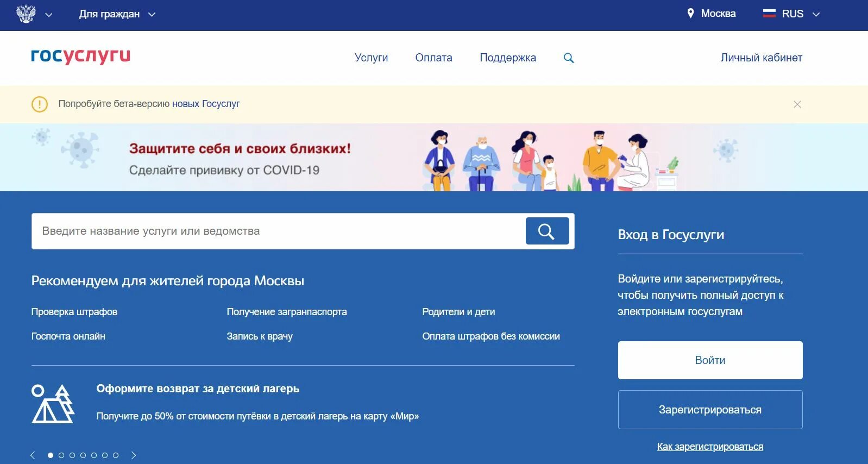Click the blue search submit button
This screenshot has width=868, height=464.
tap(547, 231)
